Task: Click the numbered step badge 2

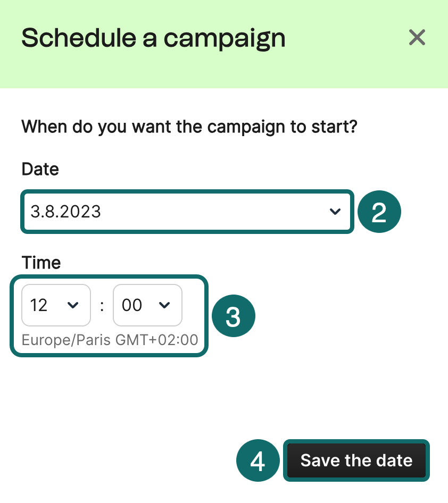Action: pos(378,212)
